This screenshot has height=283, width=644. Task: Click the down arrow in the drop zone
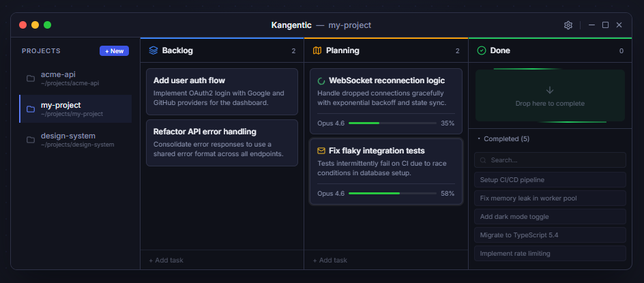pos(550,90)
